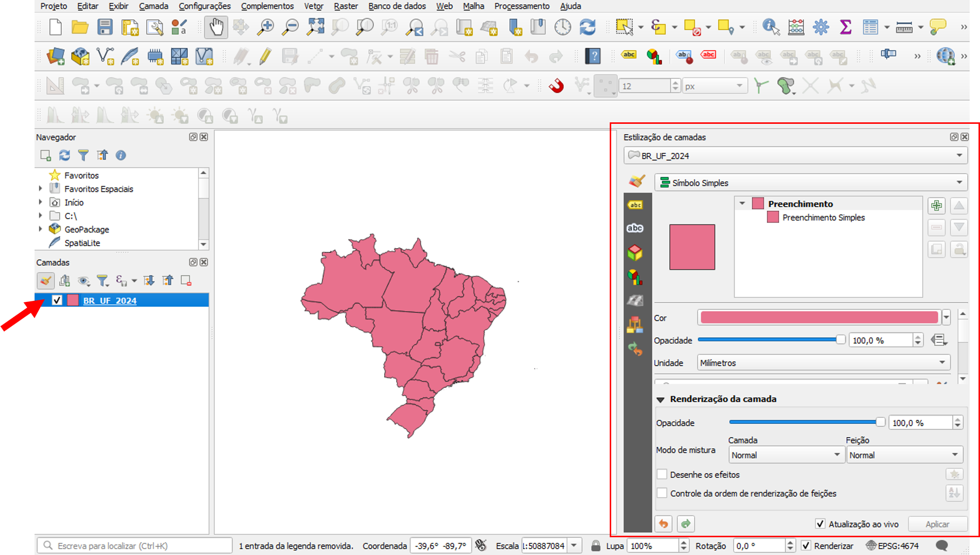Viewport: 980px width, 555px height.
Task: Open 3D View tab in styling sidebar
Action: (x=635, y=253)
